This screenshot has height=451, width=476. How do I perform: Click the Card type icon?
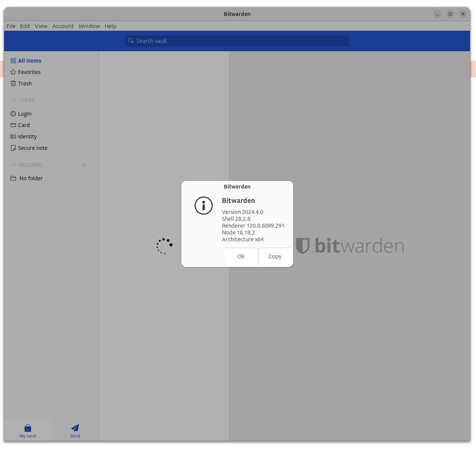pyautogui.click(x=13, y=125)
